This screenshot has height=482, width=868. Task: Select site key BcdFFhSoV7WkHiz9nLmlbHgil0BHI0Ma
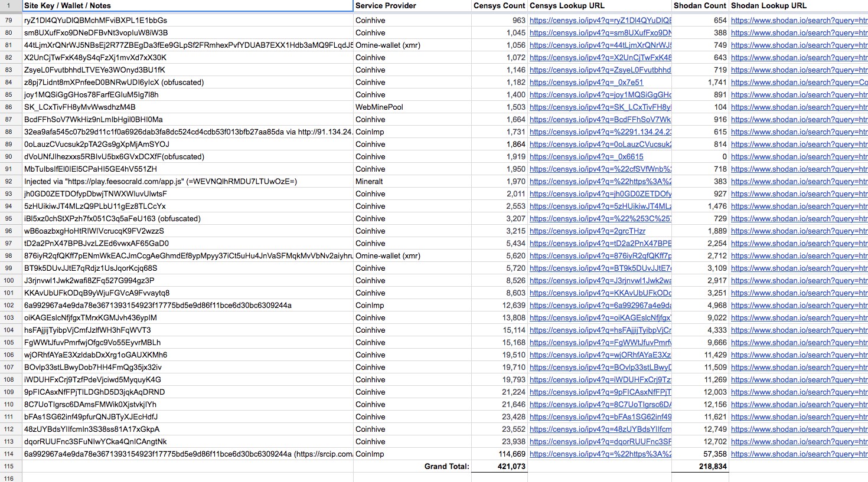tap(188, 119)
